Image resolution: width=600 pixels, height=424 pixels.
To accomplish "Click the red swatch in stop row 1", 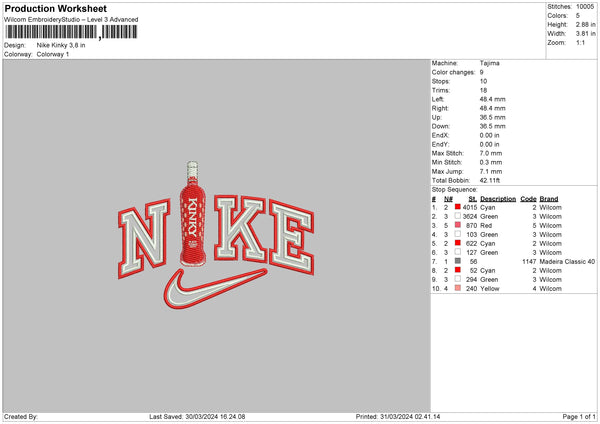I will (458, 207).
